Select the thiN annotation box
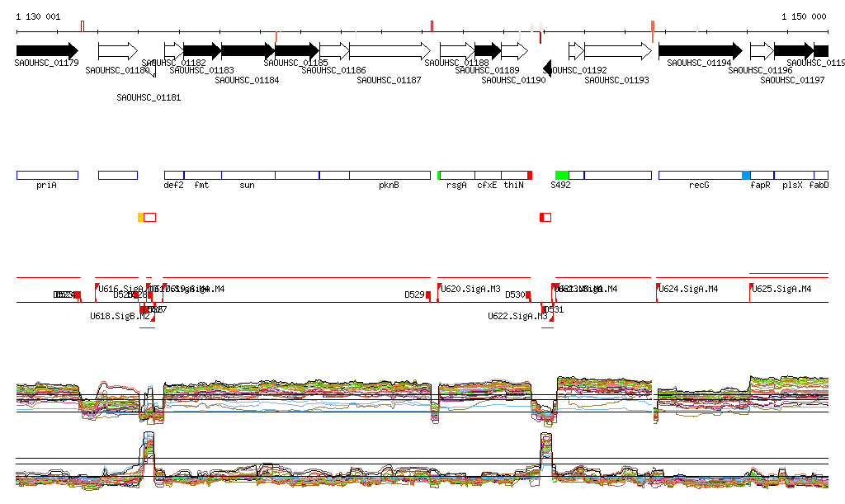This screenshot has height=504, width=845. coord(515,175)
